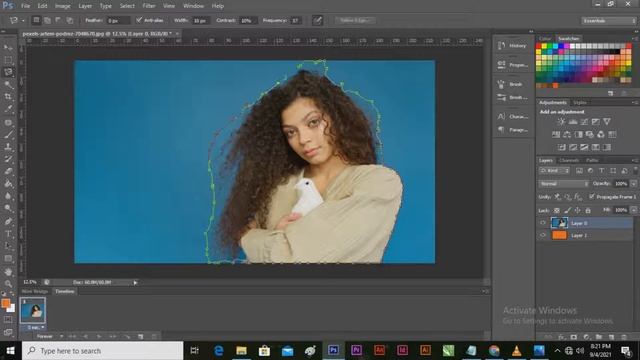Image resolution: width=640 pixels, height=360 pixels.
Task: Open the Filter menu
Action: (149, 6)
